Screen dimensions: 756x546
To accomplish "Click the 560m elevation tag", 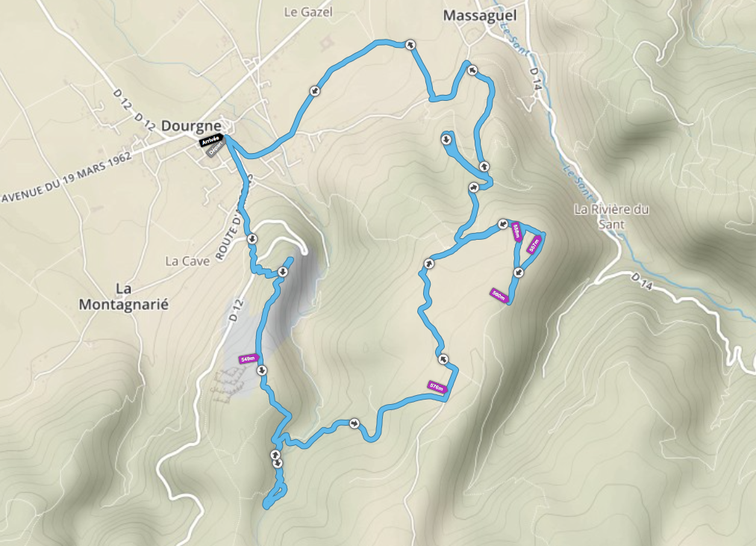I will coord(500,294).
